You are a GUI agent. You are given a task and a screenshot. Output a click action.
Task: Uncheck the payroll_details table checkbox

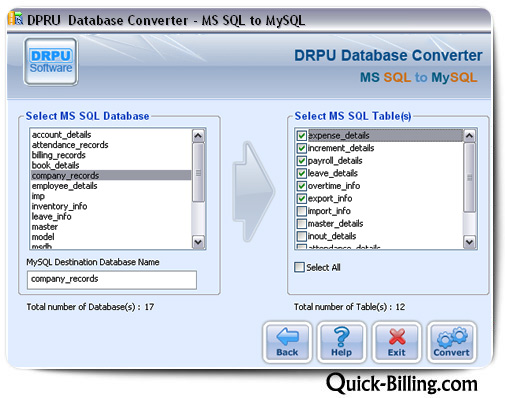[301, 161]
